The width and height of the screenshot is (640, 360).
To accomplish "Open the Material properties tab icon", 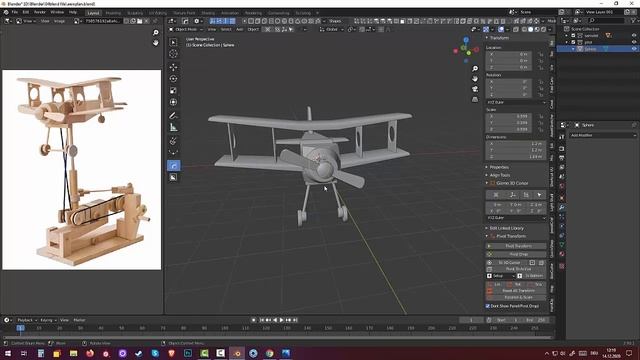I will click(562, 254).
